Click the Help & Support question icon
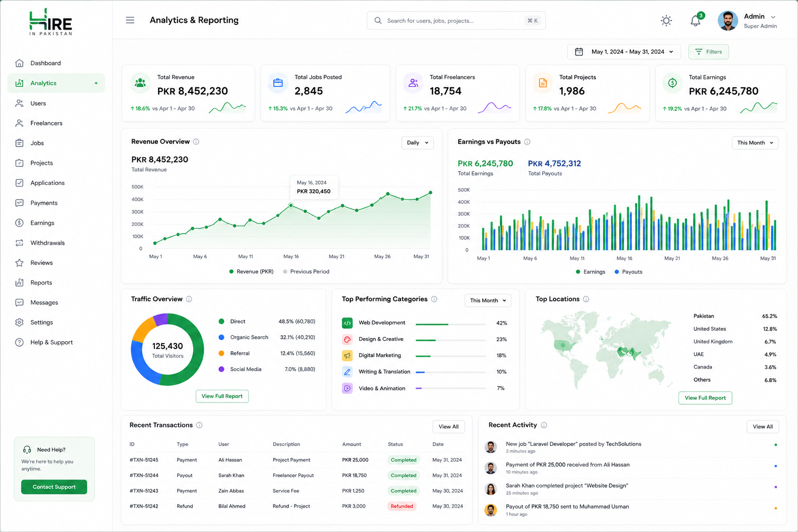Screen dimensions: 798x532 [x=19, y=342]
